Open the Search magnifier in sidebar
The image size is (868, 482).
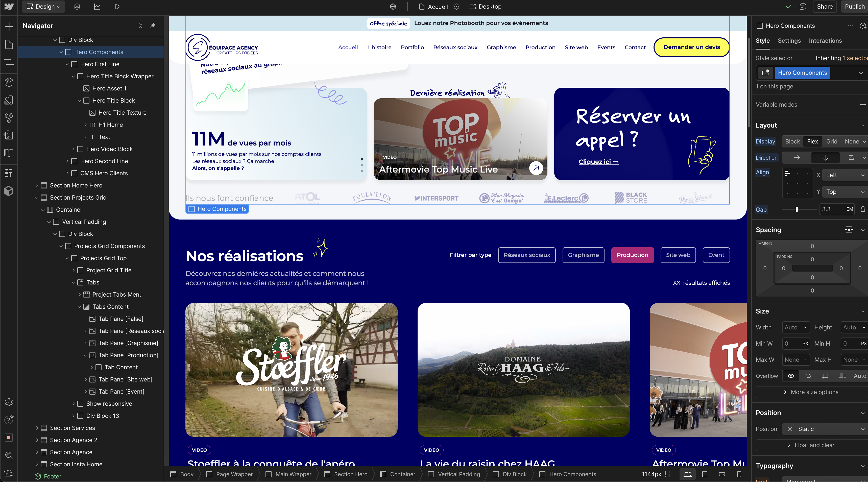click(x=9, y=455)
